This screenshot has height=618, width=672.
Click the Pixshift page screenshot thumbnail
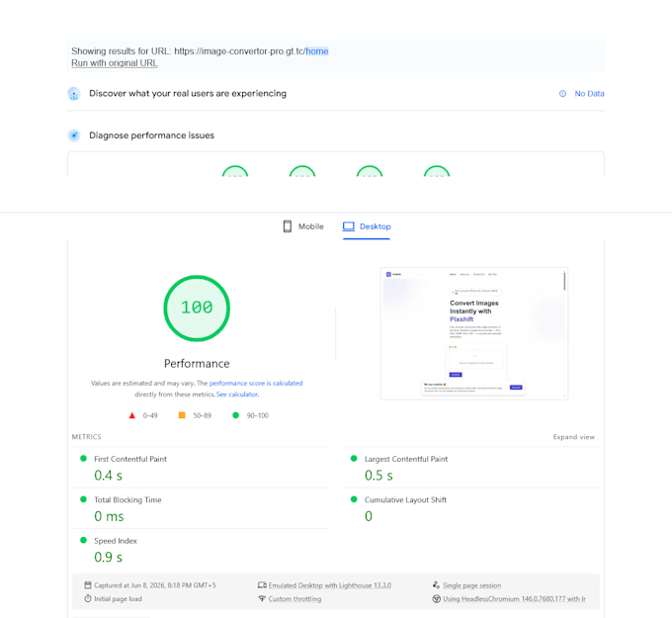pyautogui.click(x=474, y=333)
